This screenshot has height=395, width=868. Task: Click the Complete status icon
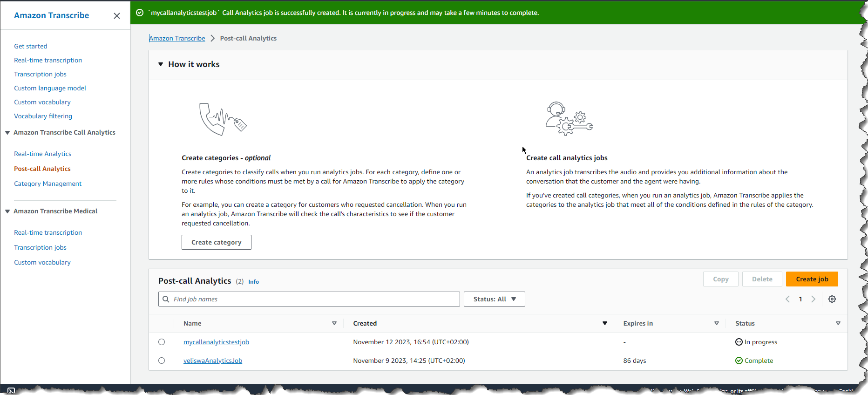[x=739, y=361]
